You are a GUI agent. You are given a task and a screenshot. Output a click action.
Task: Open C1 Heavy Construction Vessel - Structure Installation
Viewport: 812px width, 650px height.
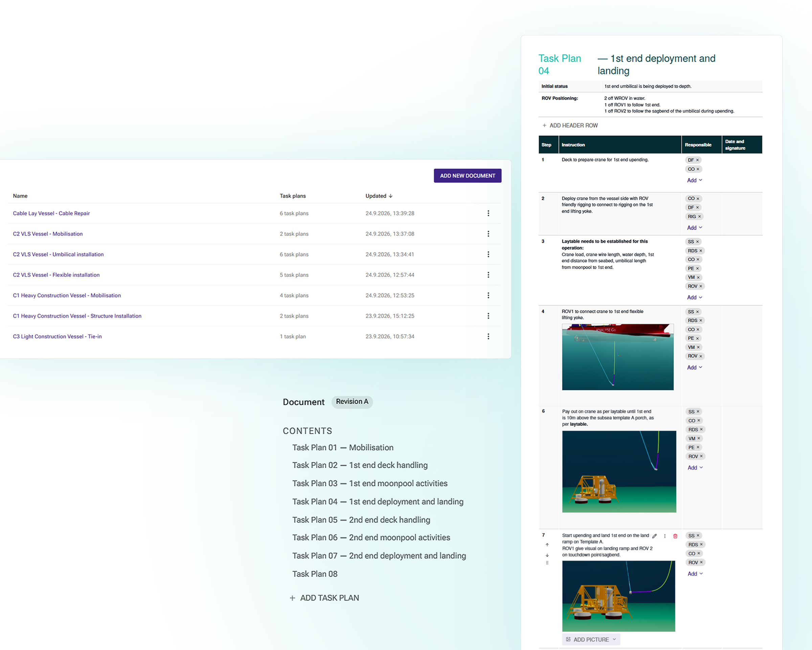[77, 316]
